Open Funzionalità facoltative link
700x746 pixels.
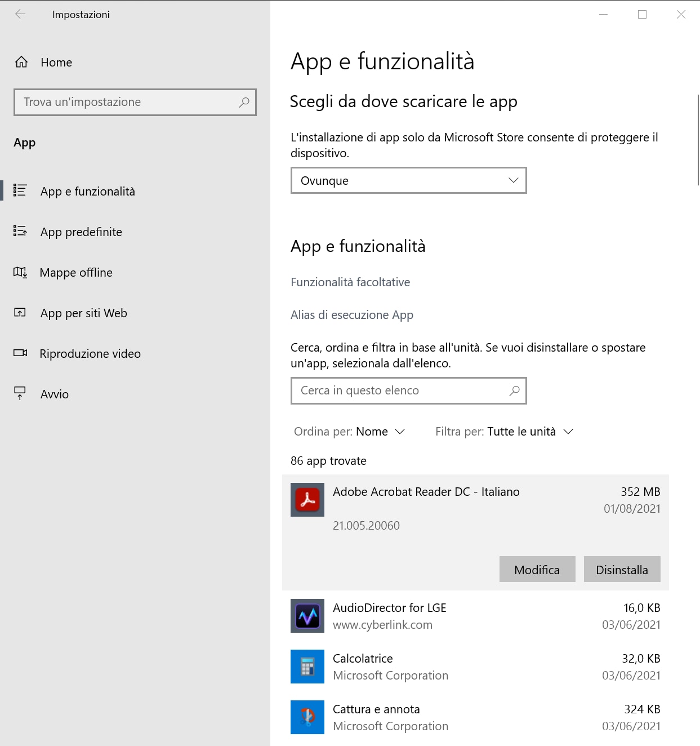point(350,282)
